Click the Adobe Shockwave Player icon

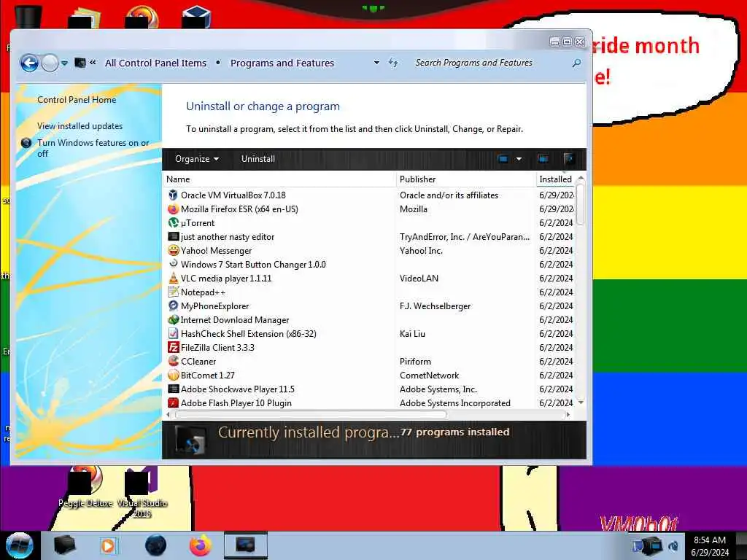pos(173,389)
